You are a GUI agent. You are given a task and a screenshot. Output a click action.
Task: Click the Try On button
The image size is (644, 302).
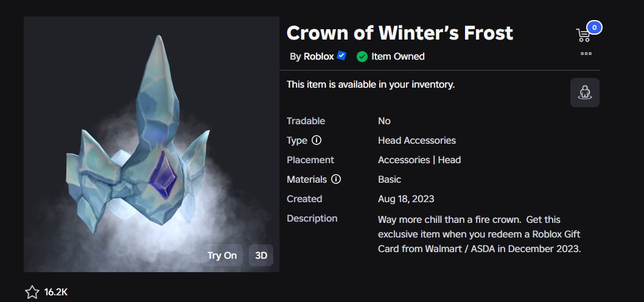222,255
